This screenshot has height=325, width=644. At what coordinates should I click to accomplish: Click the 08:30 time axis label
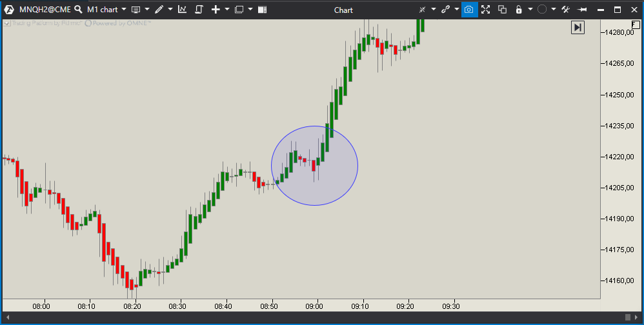click(x=177, y=306)
